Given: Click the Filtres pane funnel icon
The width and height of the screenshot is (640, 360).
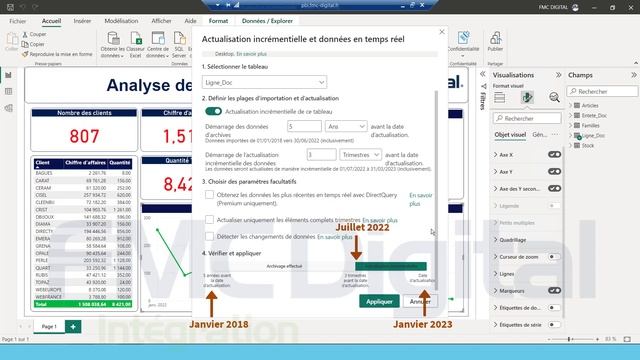Looking at the screenshot, I should (483, 87).
